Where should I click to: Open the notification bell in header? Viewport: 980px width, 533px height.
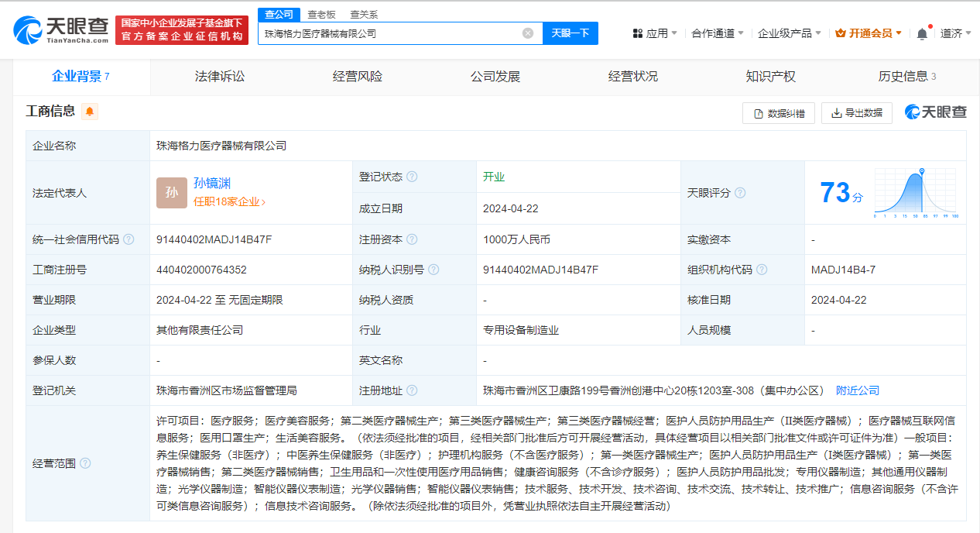tap(922, 33)
